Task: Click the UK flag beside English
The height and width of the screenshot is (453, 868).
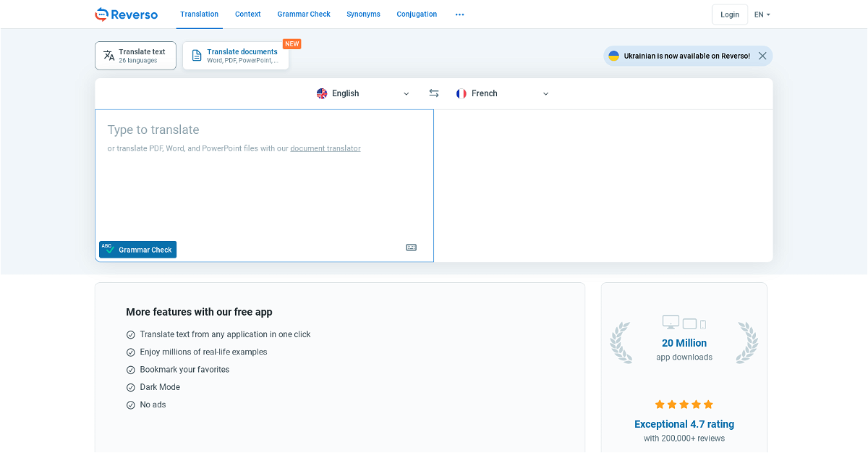Action: [x=322, y=93]
